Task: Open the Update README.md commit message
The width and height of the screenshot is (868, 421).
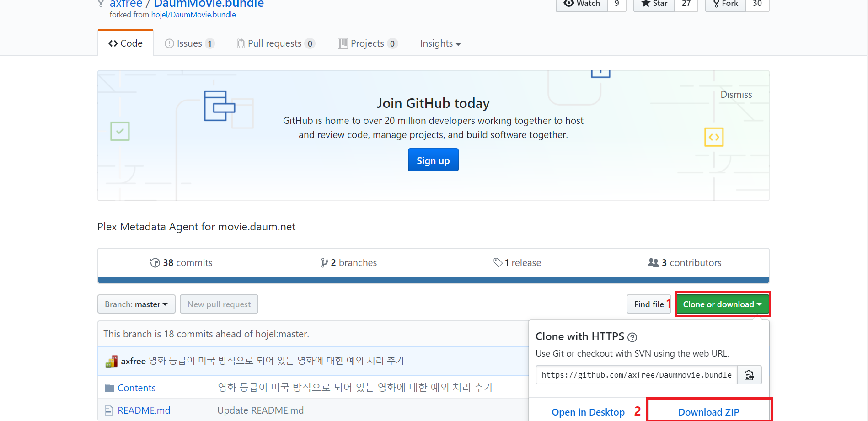Action: 260,410
